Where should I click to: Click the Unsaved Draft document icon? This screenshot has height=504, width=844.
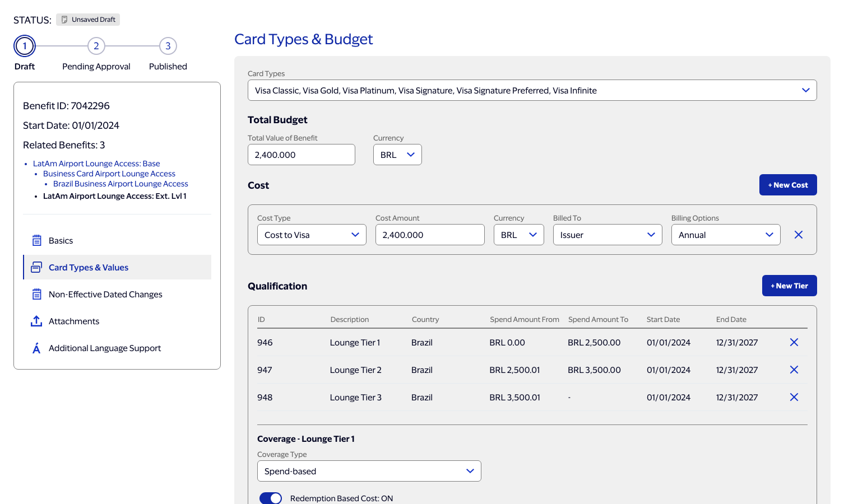coord(64,20)
